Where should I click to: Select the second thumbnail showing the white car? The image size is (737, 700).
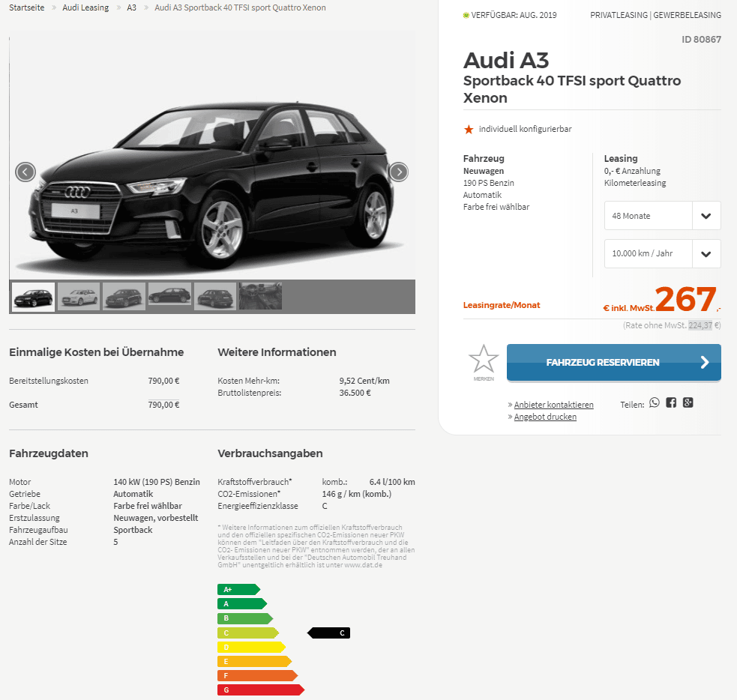click(x=79, y=297)
